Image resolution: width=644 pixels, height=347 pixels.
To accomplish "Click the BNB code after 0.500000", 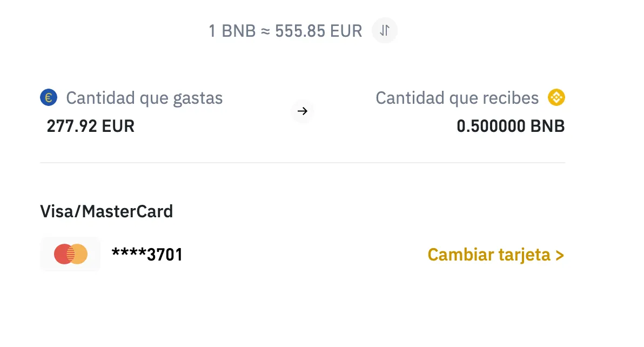I will tap(547, 126).
